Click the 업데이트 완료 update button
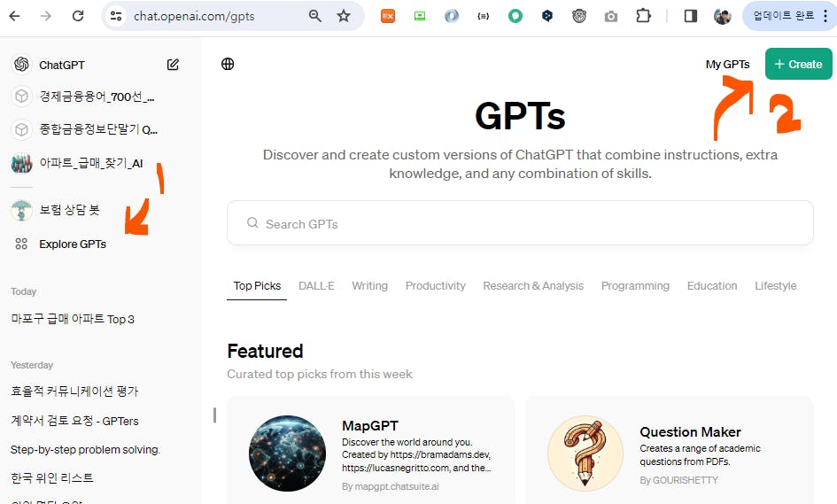This screenshot has width=837, height=504. click(x=783, y=16)
